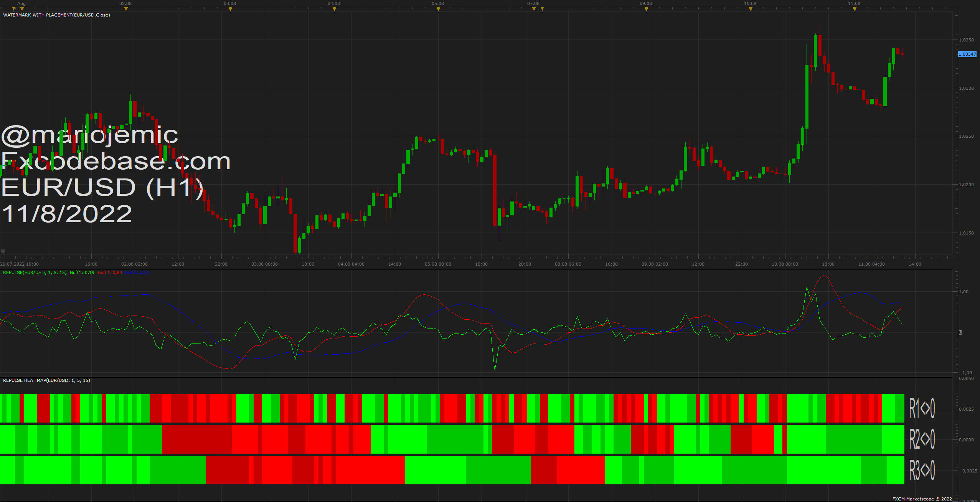Click the FXCM Marketscope © 2022 credit text
The height and width of the screenshot is (502, 980).
(922, 499)
